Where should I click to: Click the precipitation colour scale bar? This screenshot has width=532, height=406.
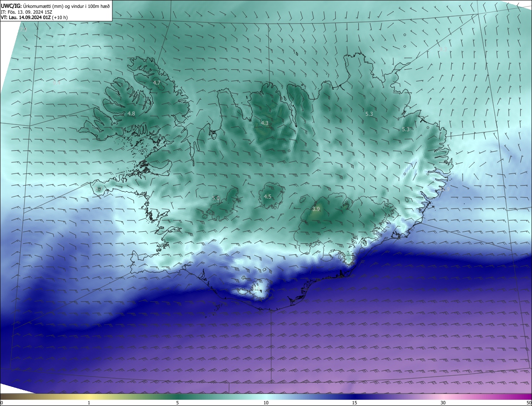click(266, 397)
